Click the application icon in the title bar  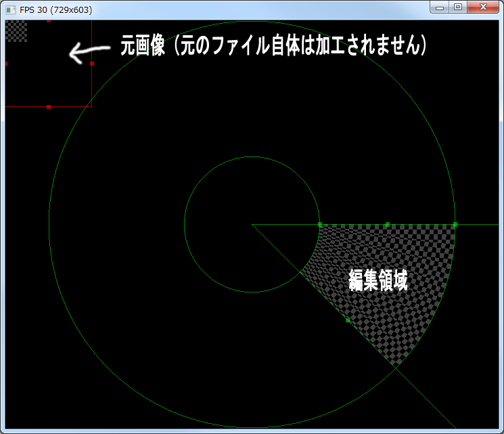(10, 10)
